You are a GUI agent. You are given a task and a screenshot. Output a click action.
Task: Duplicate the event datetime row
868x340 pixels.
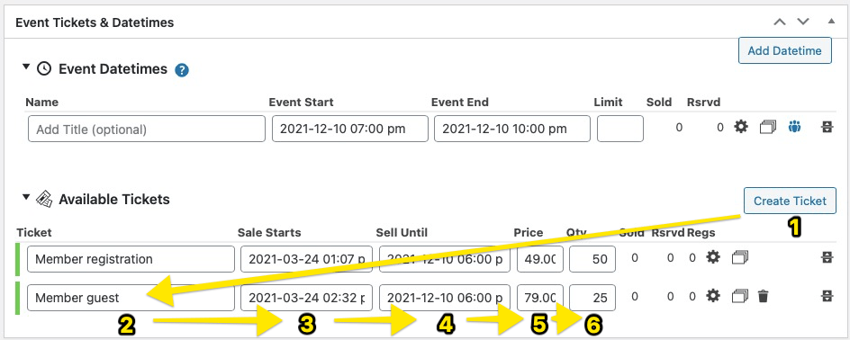pyautogui.click(x=768, y=127)
